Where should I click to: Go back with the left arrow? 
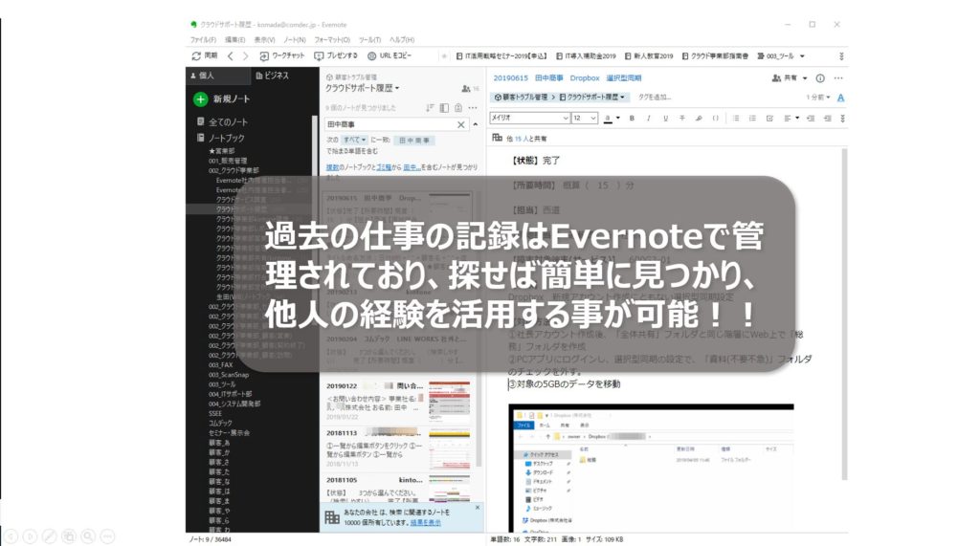click(231, 56)
